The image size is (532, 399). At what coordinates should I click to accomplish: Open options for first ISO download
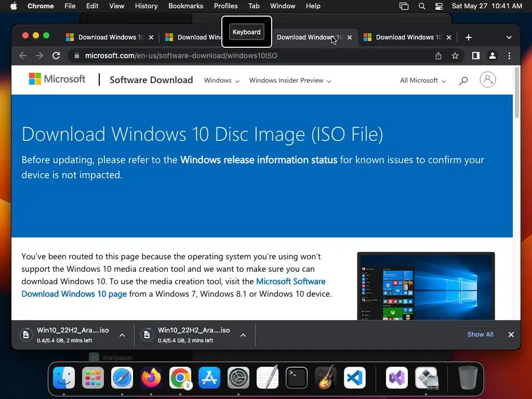coord(122,335)
